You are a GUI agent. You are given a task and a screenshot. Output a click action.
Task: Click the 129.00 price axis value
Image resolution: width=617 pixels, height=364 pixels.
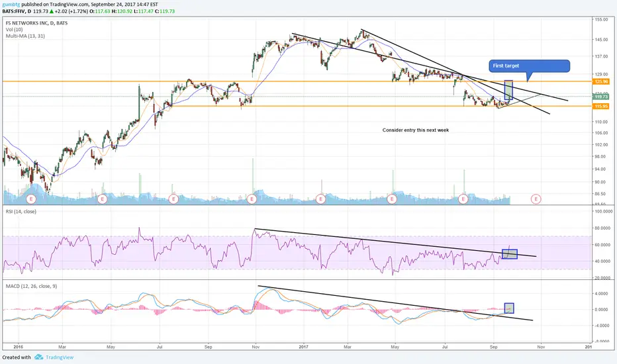(601, 74)
